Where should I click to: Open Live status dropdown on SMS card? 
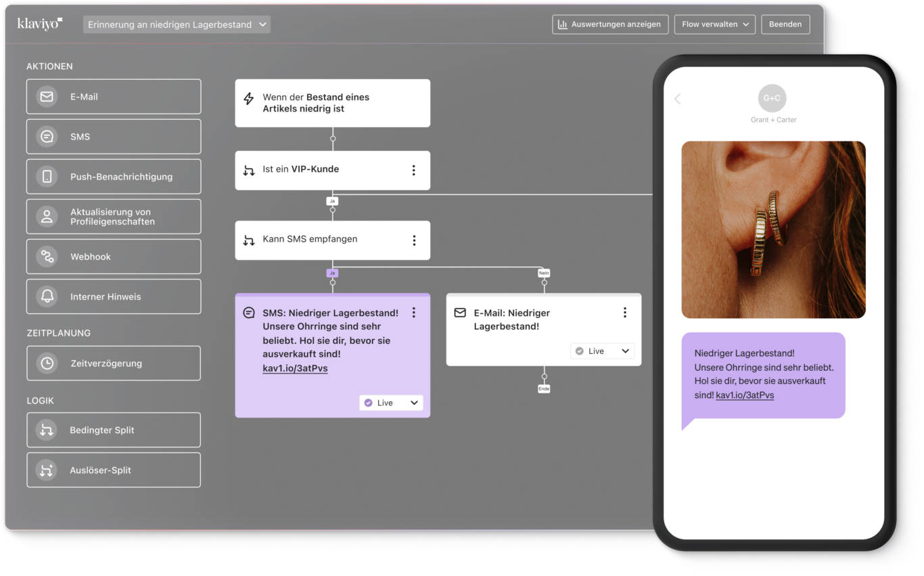pyautogui.click(x=391, y=403)
